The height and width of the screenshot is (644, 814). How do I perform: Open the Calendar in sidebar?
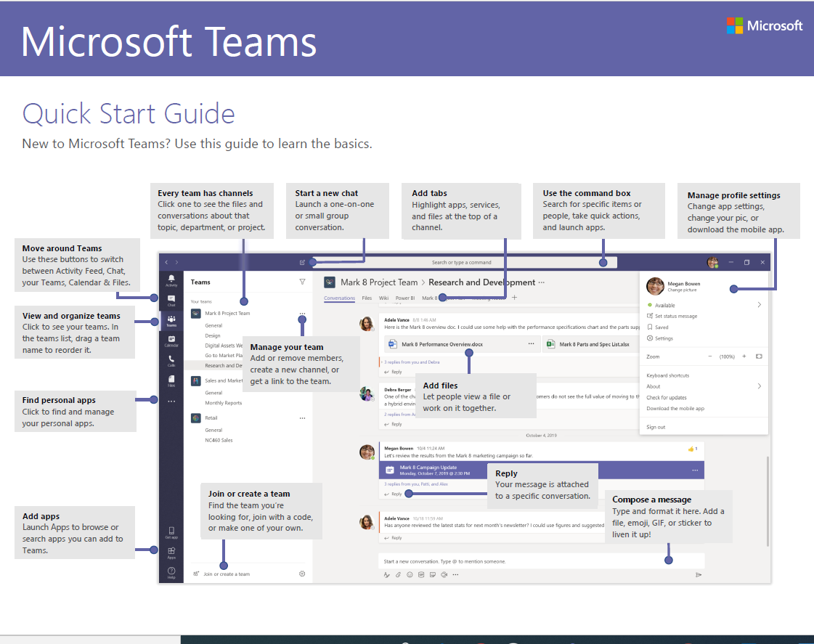point(171,341)
